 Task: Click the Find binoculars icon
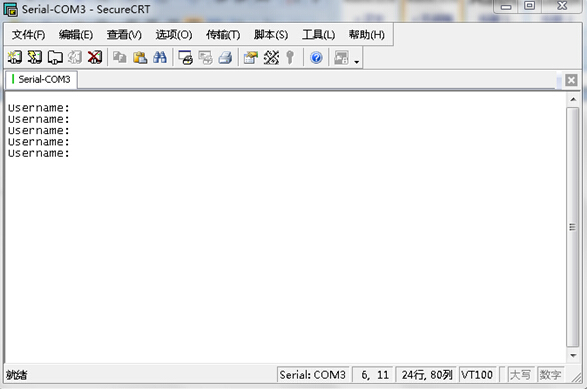coord(160,57)
